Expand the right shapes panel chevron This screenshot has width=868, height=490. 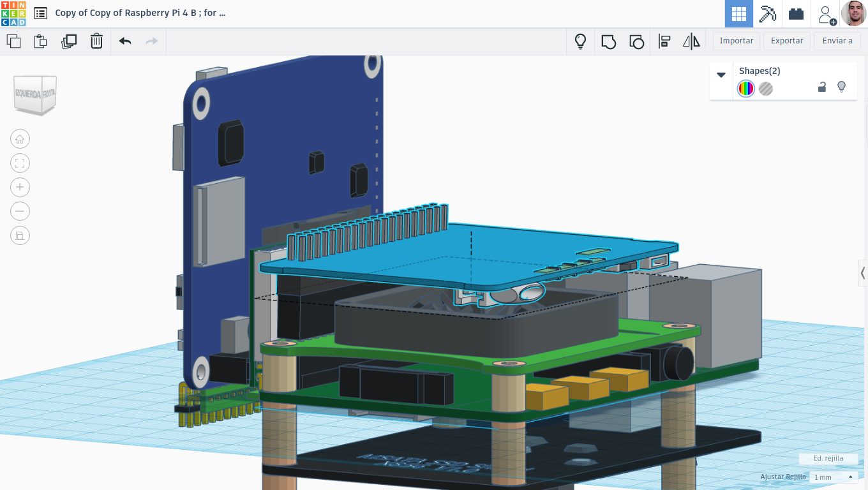point(863,273)
